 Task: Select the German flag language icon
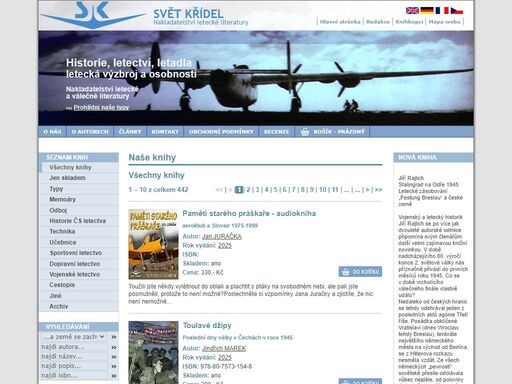pyautogui.click(x=427, y=11)
